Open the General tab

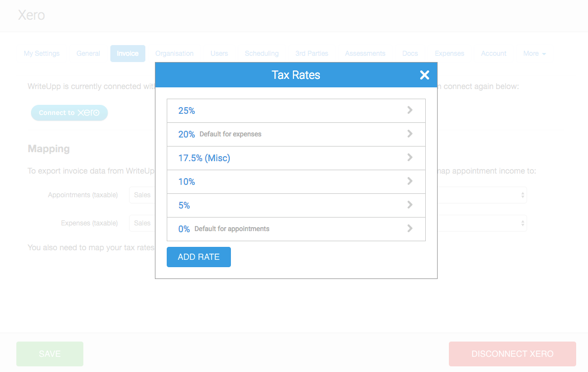[x=88, y=54]
